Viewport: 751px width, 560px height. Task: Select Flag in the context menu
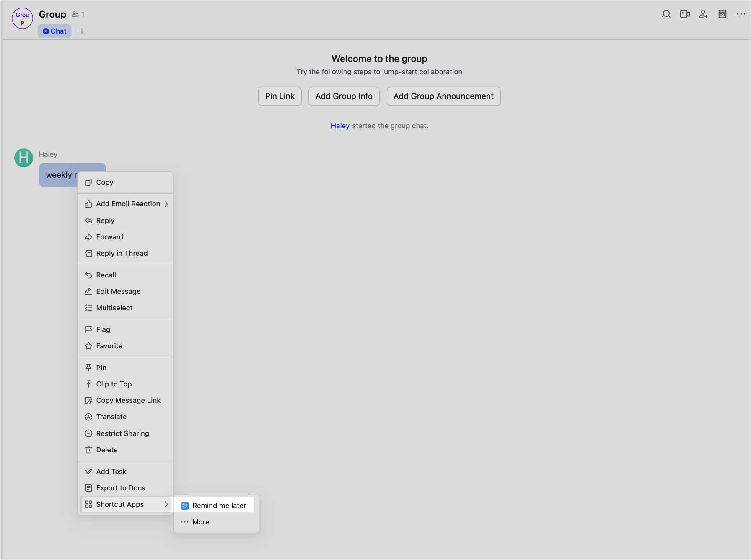[x=103, y=329]
